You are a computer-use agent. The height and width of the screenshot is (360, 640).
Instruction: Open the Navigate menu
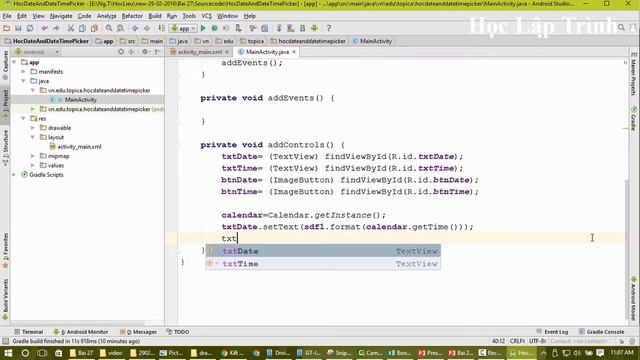pos(61,16)
